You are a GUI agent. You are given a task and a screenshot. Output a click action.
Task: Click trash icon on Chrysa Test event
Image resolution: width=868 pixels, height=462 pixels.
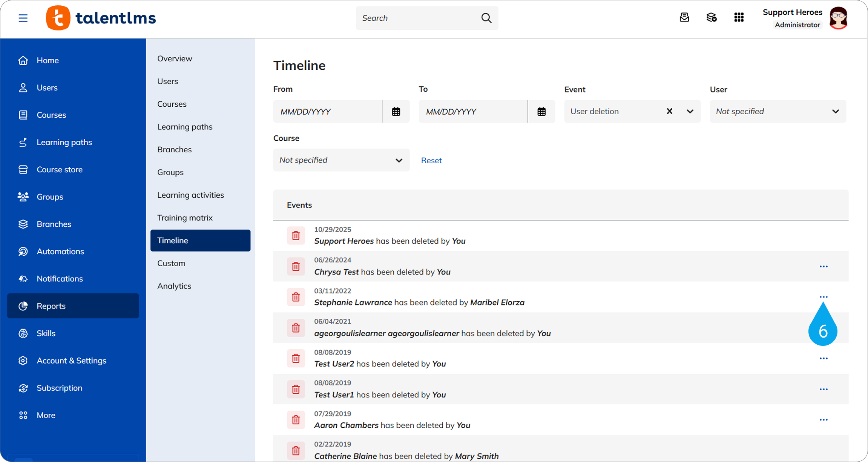(296, 267)
